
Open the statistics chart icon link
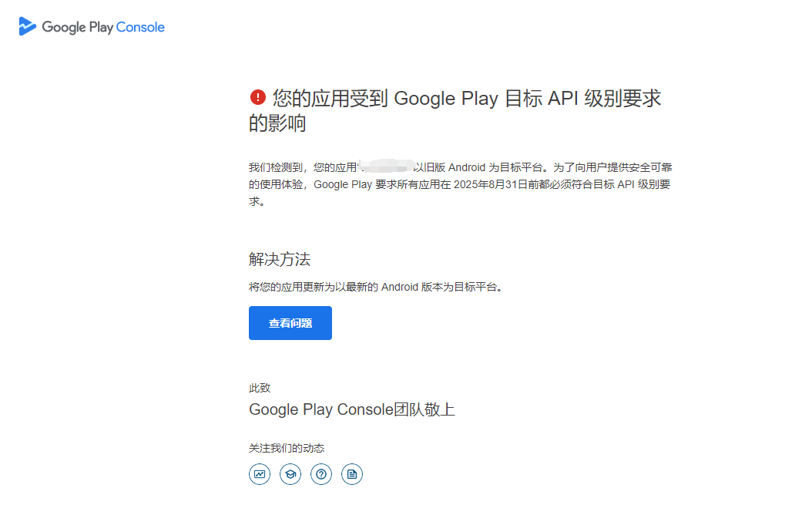[x=260, y=474]
